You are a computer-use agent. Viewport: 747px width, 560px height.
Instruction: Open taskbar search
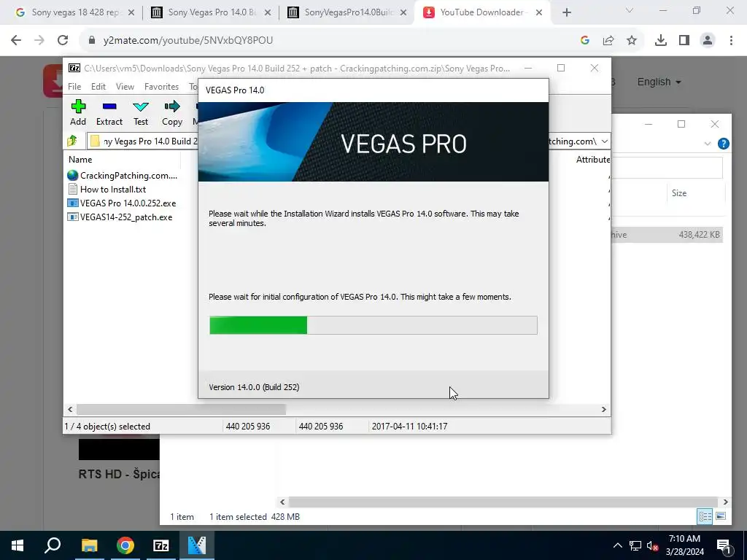click(53, 545)
